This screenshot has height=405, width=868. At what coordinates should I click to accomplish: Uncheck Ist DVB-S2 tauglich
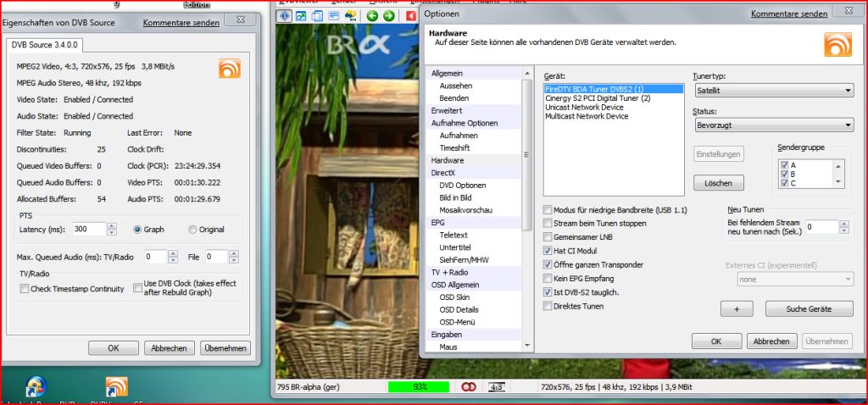[x=548, y=292]
